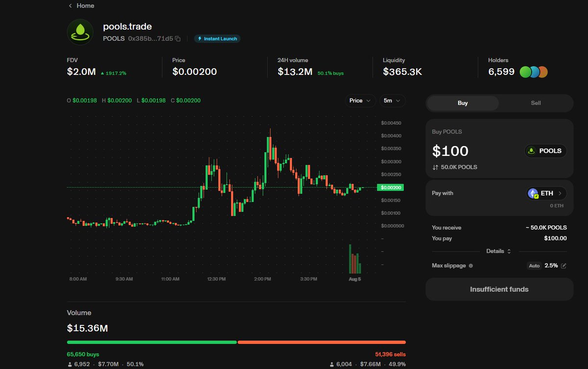
Task: Go back via the Home link
Action: coord(81,6)
